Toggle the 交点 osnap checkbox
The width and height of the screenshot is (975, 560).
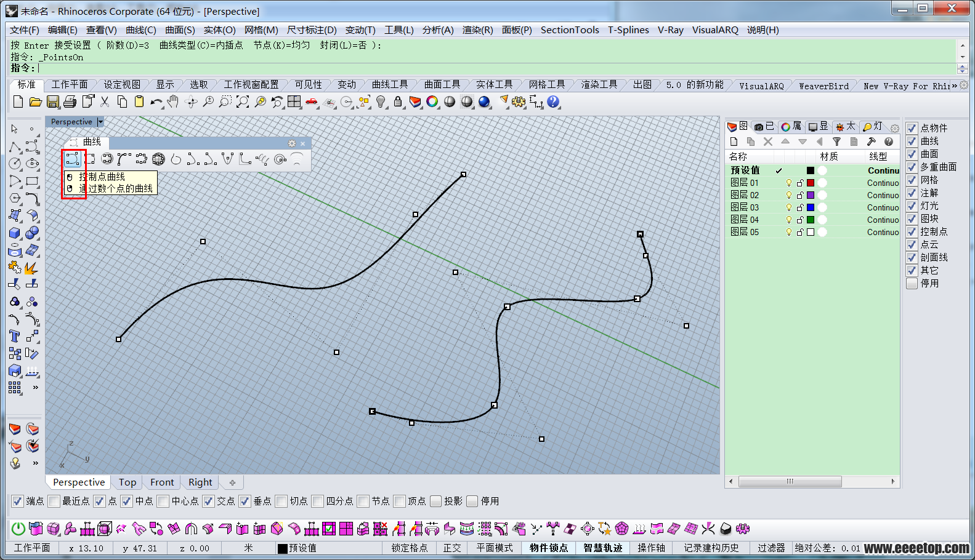[x=208, y=501]
